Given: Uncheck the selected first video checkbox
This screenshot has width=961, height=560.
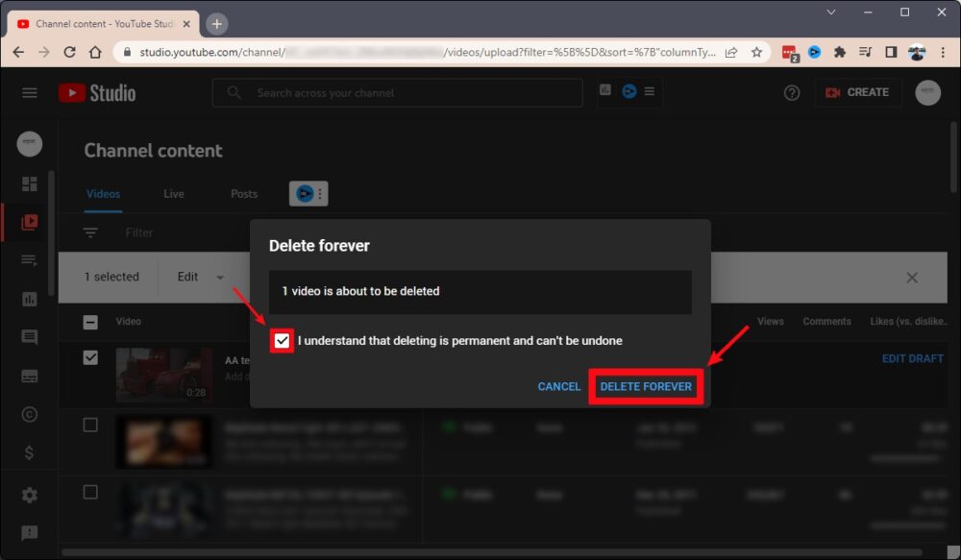Looking at the screenshot, I should (x=90, y=357).
